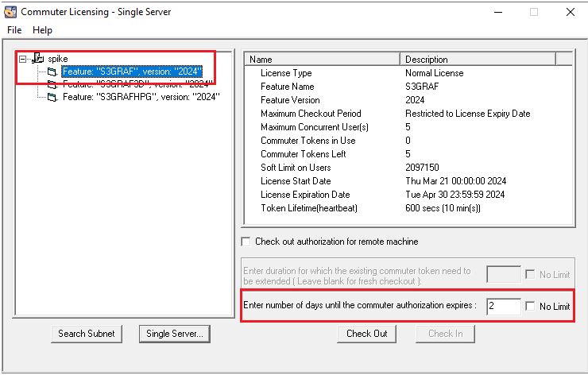Enable check out authorization for remote machine
This screenshot has width=588, height=375.
pyautogui.click(x=246, y=242)
